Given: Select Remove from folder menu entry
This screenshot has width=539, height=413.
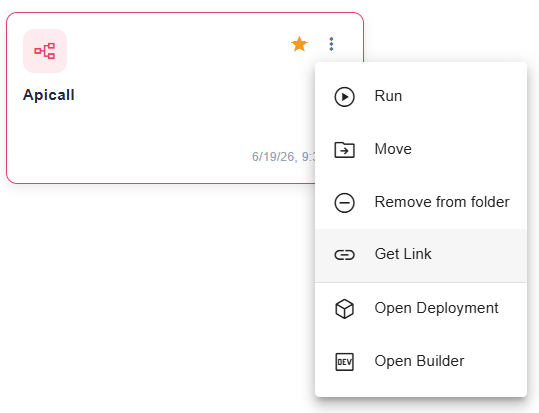Looking at the screenshot, I should tap(421, 202).
